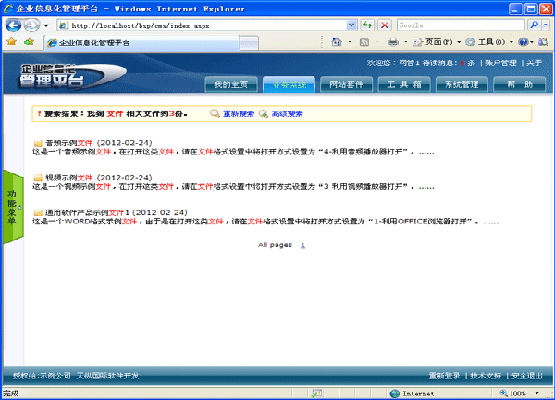Screen dimensions: 555x400
Task: Open folder icon of 音频示例文件 result
Action: click(x=38, y=143)
